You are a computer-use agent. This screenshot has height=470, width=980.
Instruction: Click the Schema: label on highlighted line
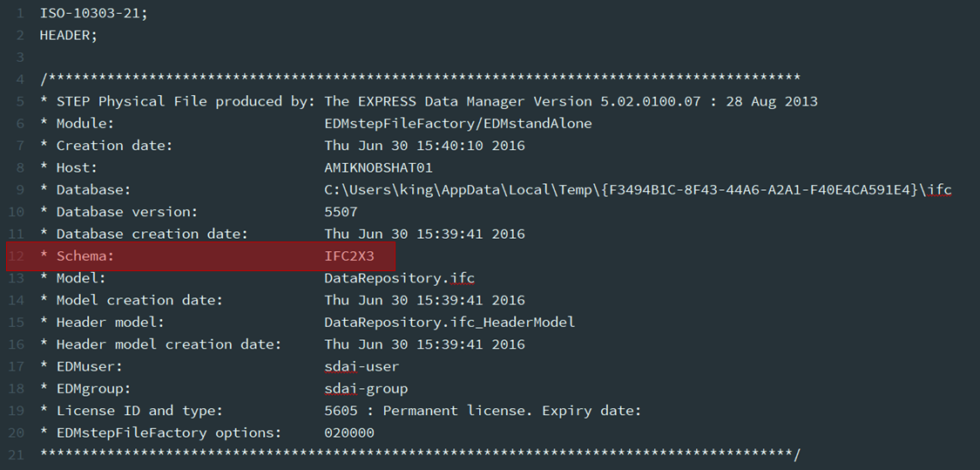[x=84, y=256]
